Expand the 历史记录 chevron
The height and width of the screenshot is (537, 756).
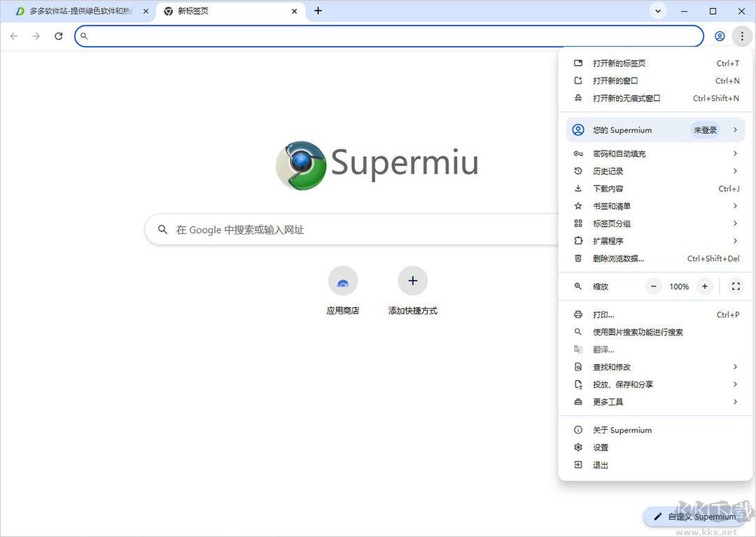tap(735, 171)
